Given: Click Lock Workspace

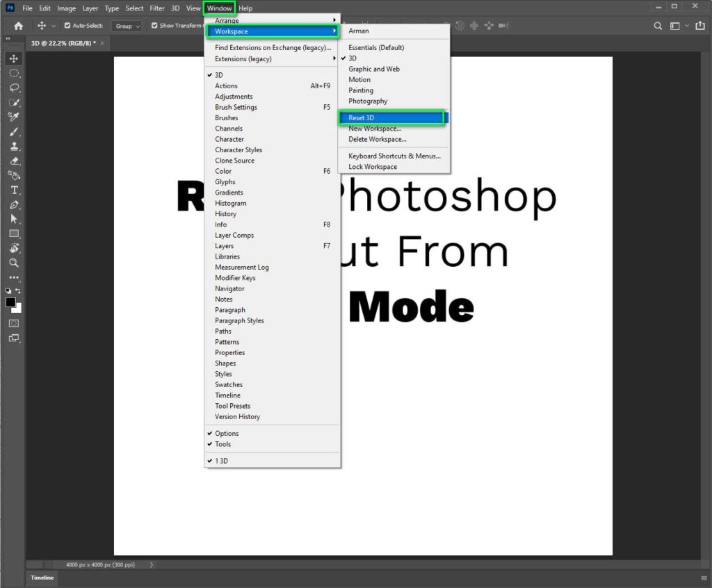Looking at the screenshot, I should tap(394, 167).
